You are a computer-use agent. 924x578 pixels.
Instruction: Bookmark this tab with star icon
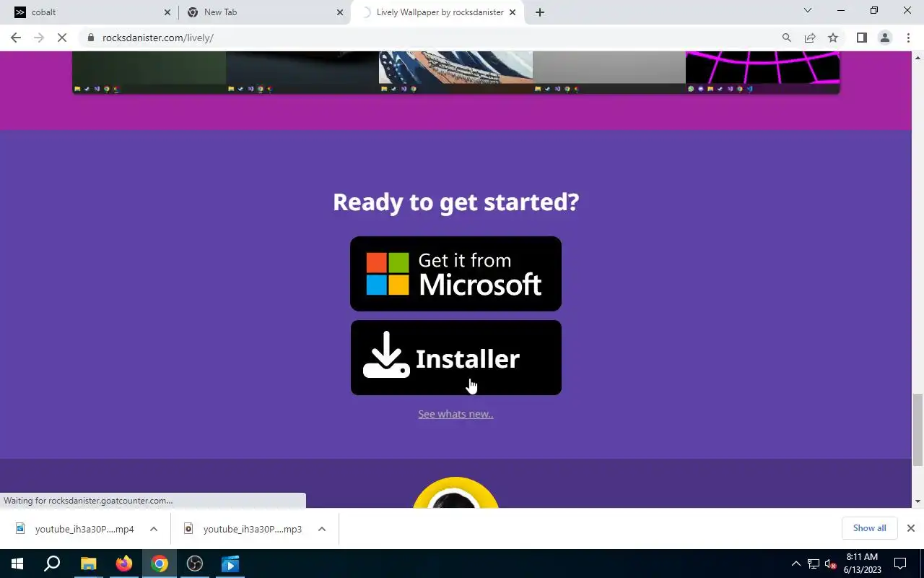pyautogui.click(x=833, y=38)
